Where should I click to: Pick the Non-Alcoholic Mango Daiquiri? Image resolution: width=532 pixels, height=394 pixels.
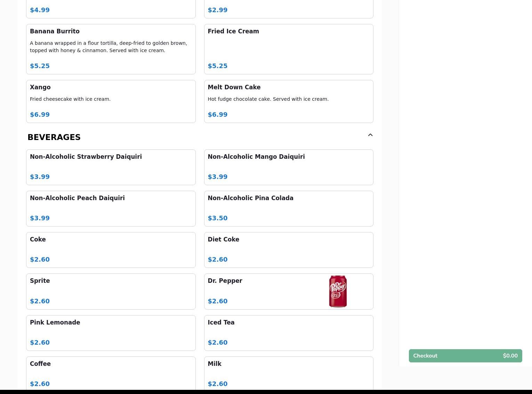pyautogui.click(x=288, y=167)
